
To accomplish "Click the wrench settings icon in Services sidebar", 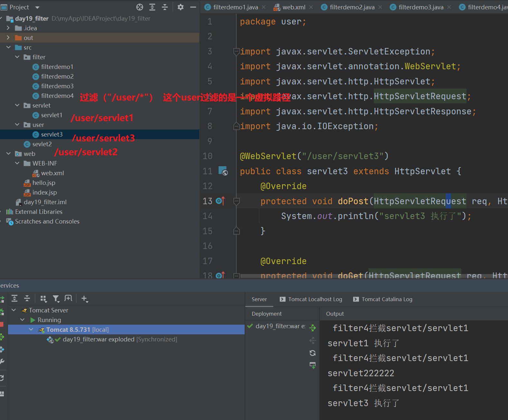I will point(2,361).
